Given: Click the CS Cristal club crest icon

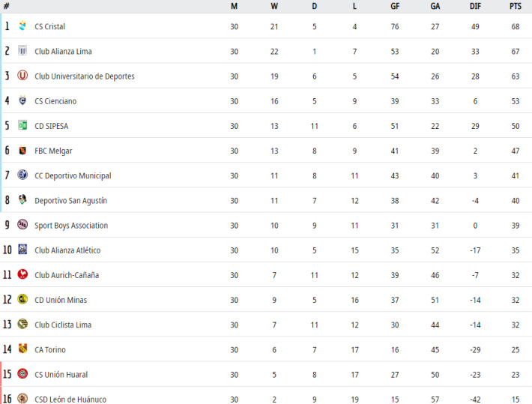Looking at the screenshot, I should (22, 25).
